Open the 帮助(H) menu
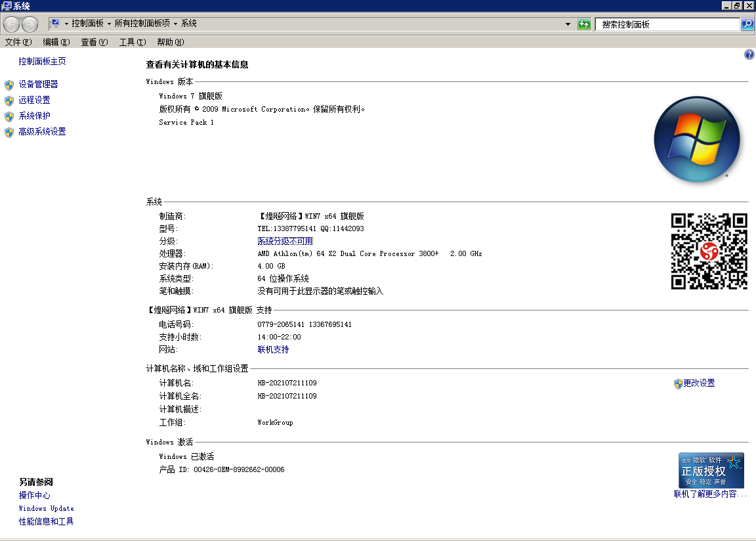The height and width of the screenshot is (541, 756). point(170,42)
